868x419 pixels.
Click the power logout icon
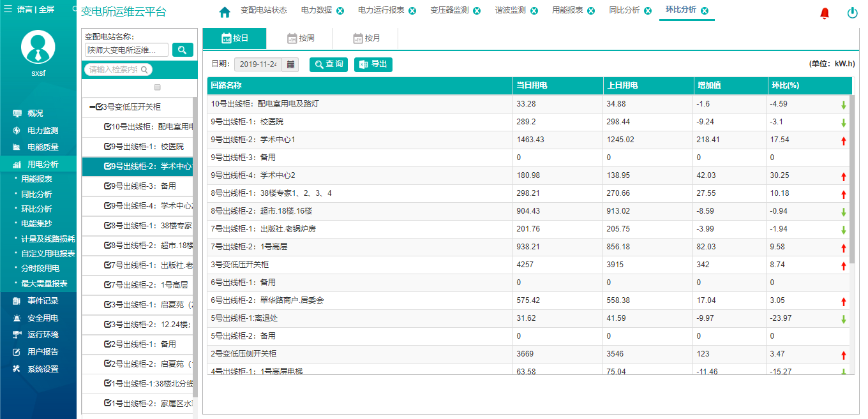[x=852, y=13]
